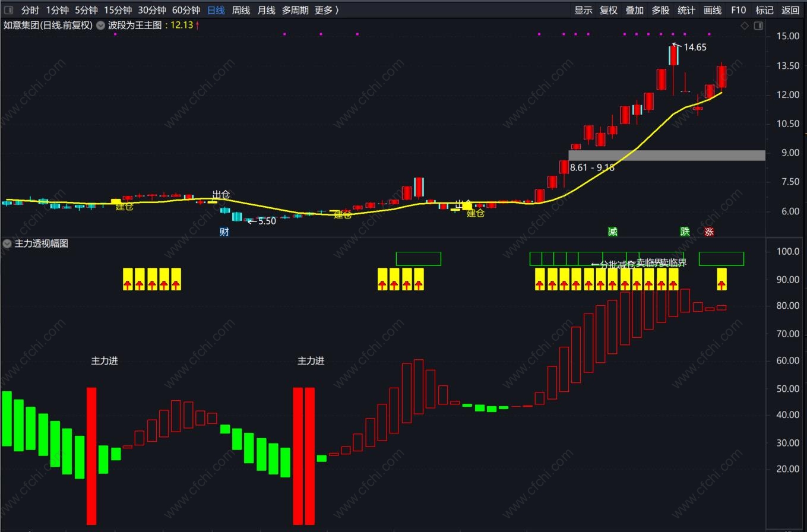Click the single red bar under first 主力进
This screenshot has height=532, width=807.
(91, 456)
